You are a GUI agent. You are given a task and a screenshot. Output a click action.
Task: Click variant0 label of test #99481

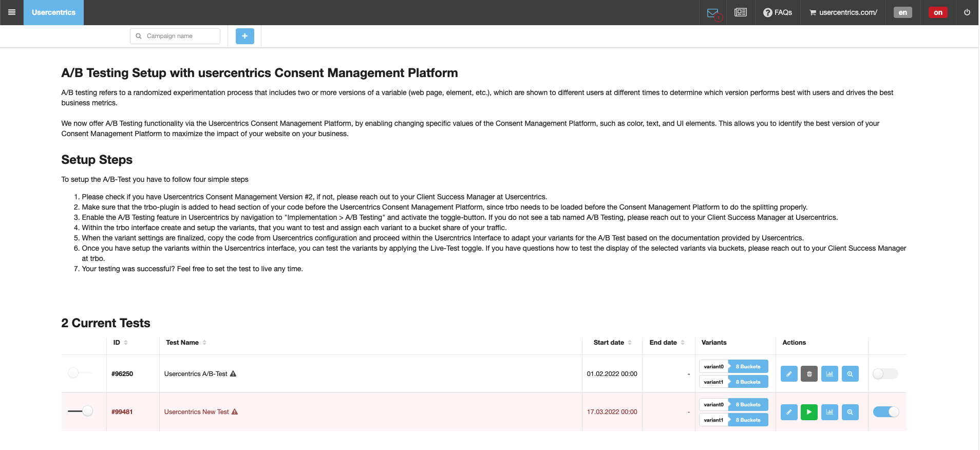[x=714, y=404]
